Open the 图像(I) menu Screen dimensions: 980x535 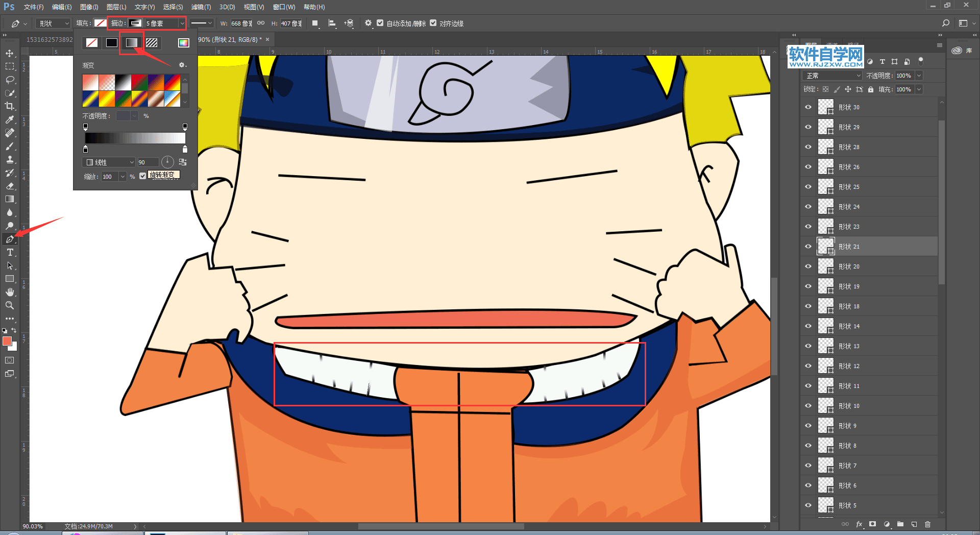coord(89,7)
